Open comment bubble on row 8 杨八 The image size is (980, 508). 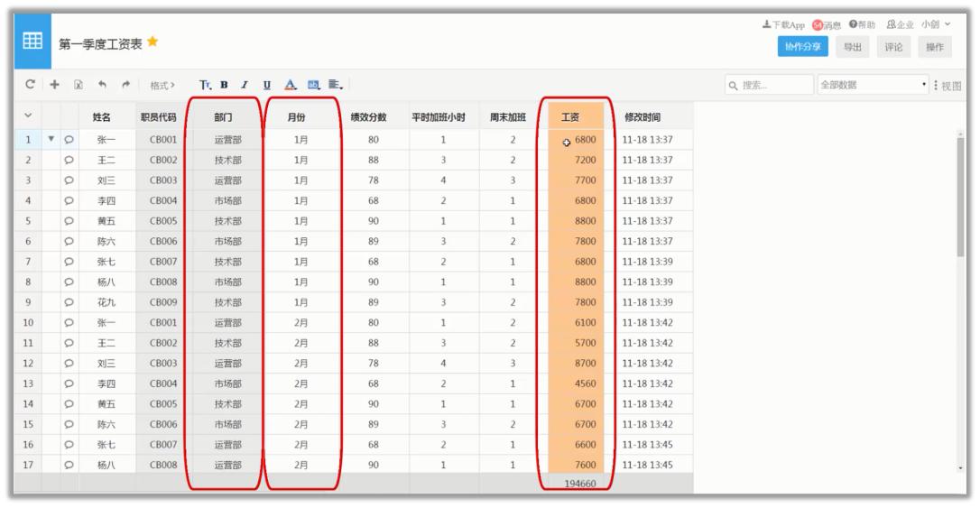pyautogui.click(x=69, y=282)
